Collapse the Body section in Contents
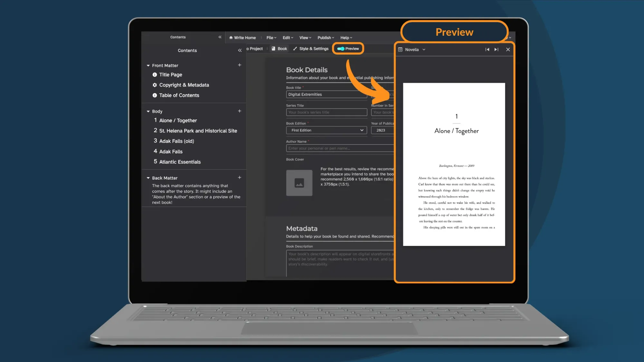 click(x=148, y=111)
